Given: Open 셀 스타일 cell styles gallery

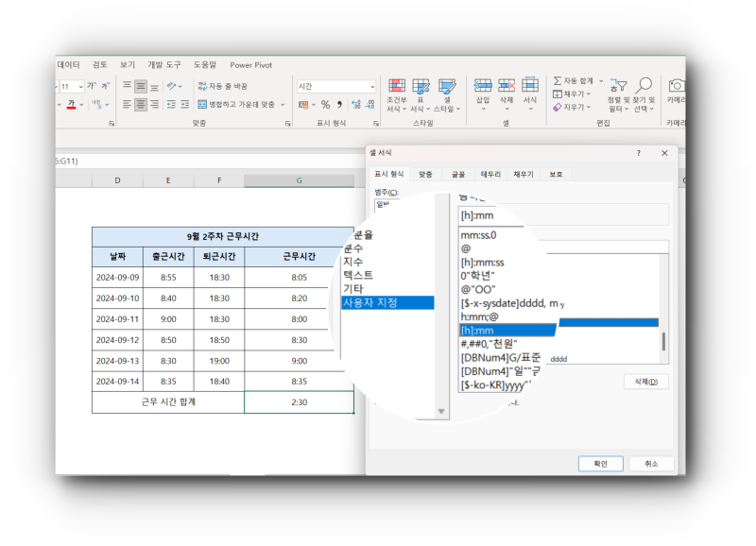Looking at the screenshot, I should coord(447,95).
